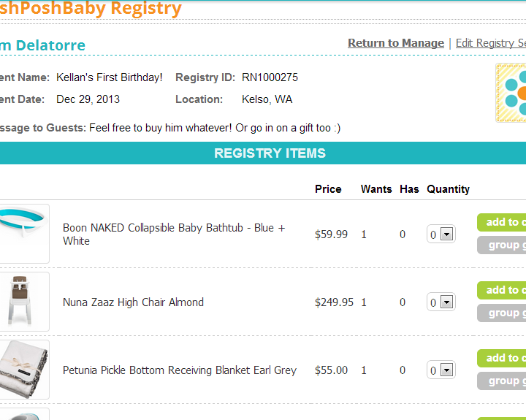This screenshot has width=526, height=420.
Task: Open Petunia Pickle Bottom blanket thumbnail
Action: pyautogui.click(x=24, y=370)
